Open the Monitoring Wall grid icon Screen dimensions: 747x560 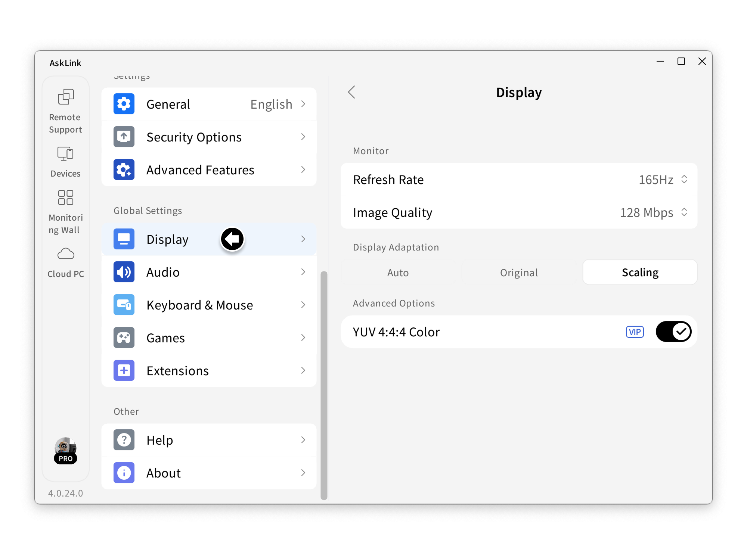click(x=65, y=197)
